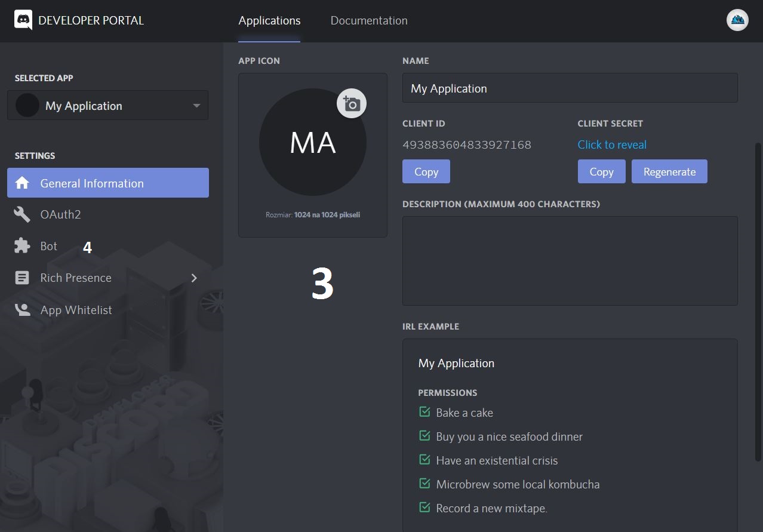The height and width of the screenshot is (532, 763).
Task: Expand the Rich Presence chevron
Action: tap(194, 278)
